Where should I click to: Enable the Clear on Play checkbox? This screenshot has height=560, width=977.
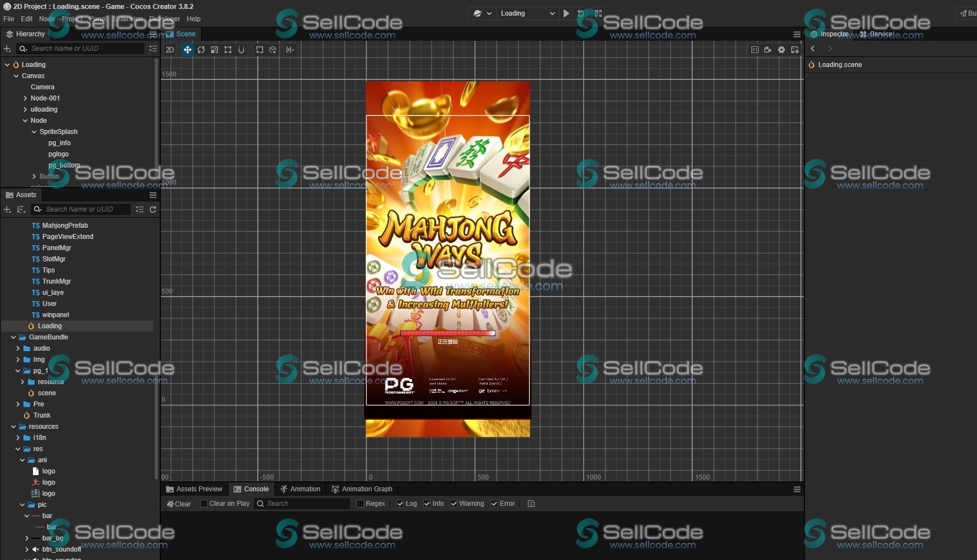pos(204,504)
